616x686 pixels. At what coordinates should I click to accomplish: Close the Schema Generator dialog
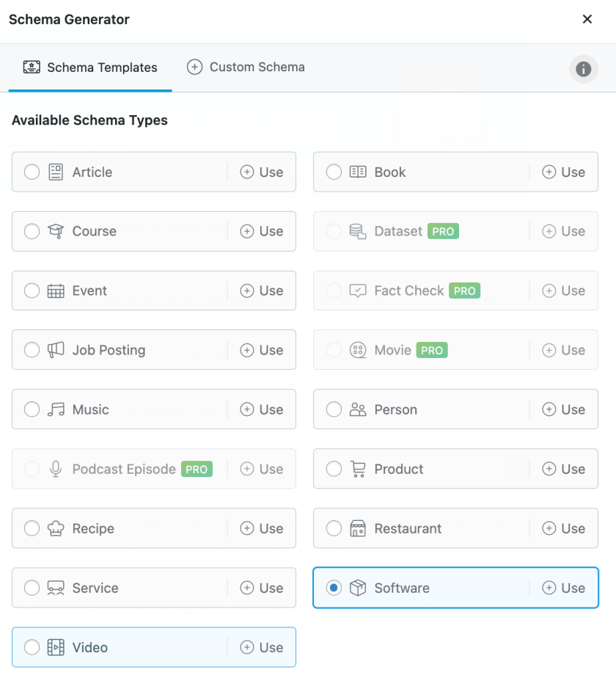[x=587, y=19]
